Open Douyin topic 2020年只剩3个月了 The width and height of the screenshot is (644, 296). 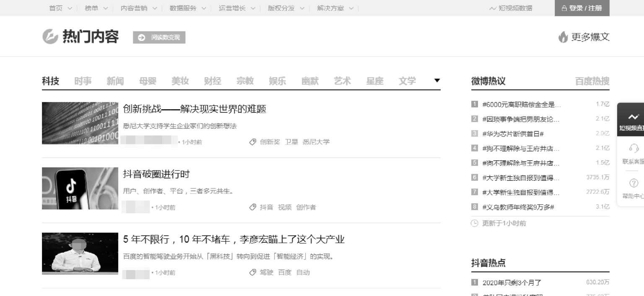pos(512,283)
